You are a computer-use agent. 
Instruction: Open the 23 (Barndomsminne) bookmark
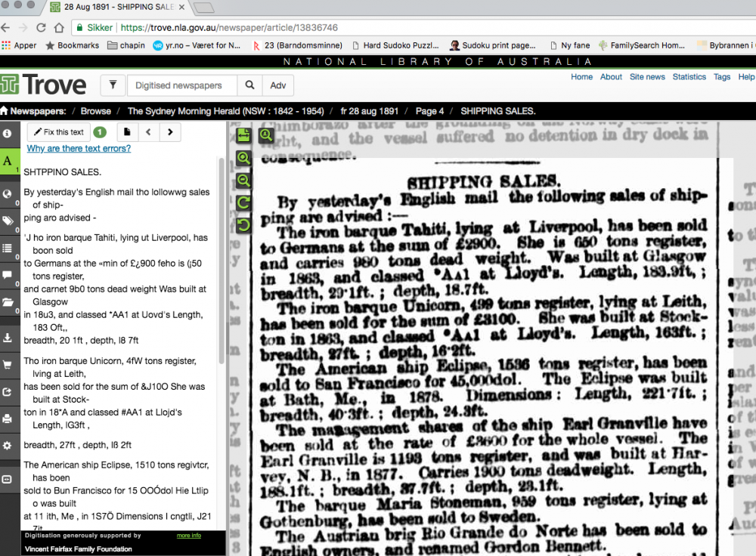297,45
